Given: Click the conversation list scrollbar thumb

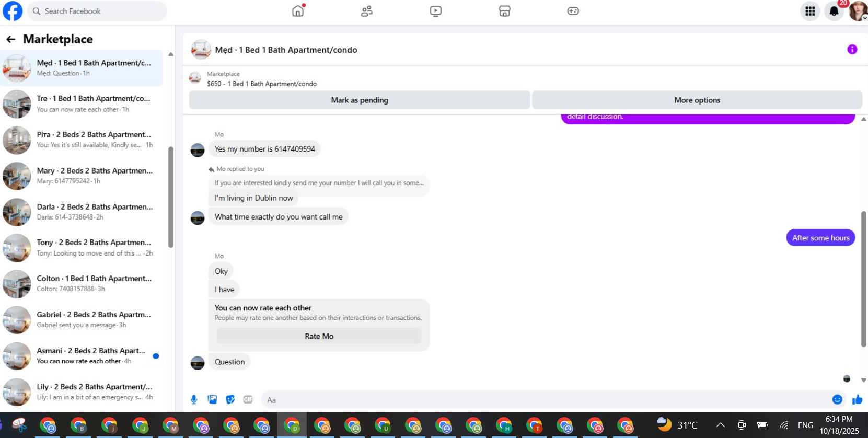Looking at the screenshot, I should [x=170, y=197].
